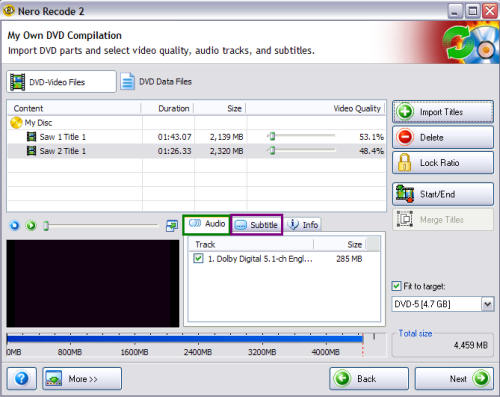Click the Lock Ratio padlock icon
This screenshot has height=397, width=500.
[404, 163]
